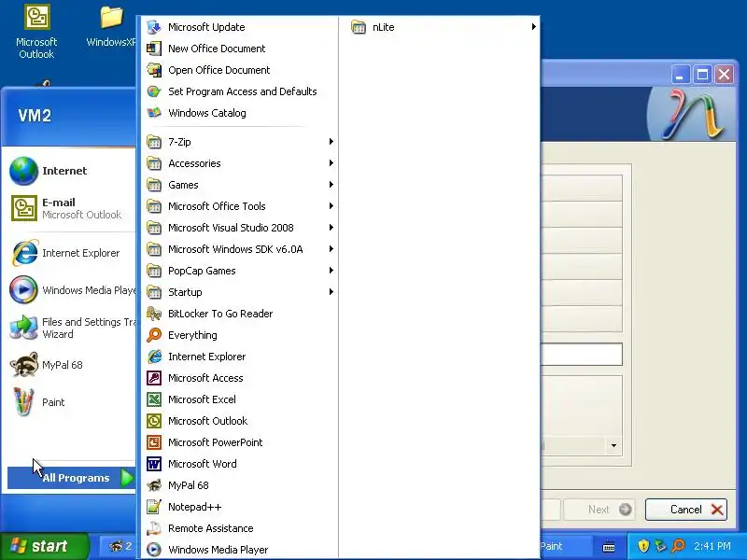Image resolution: width=747 pixels, height=560 pixels.
Task: Expand Microsoft Visual Studio 2008 folder
Action: tap(240, 227)
